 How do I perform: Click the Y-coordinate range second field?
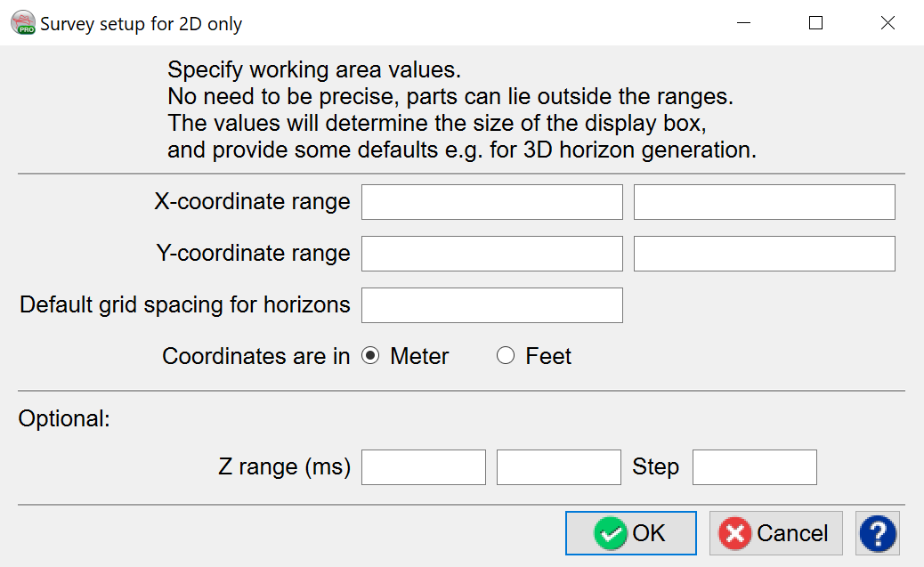pyautogui.click(x=764, y=254)
